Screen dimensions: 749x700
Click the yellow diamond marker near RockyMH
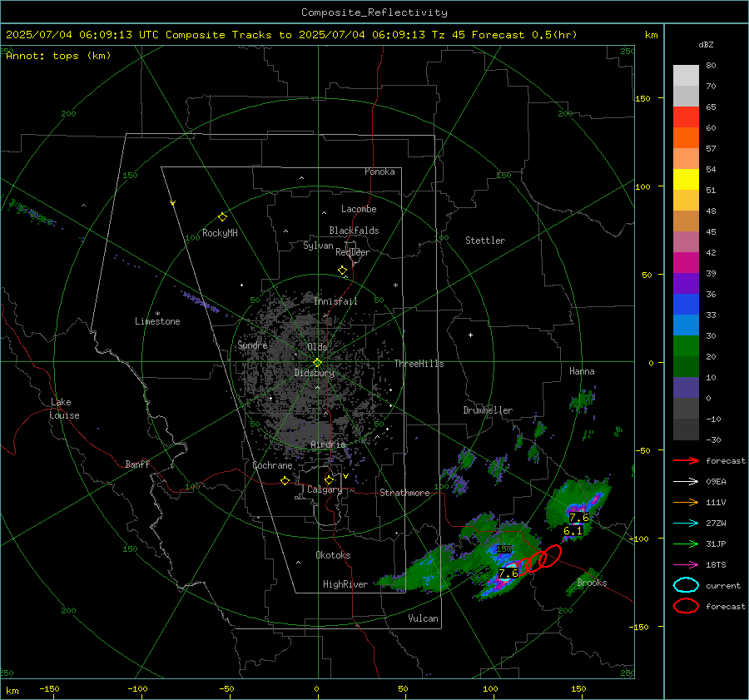click(222, 217)
